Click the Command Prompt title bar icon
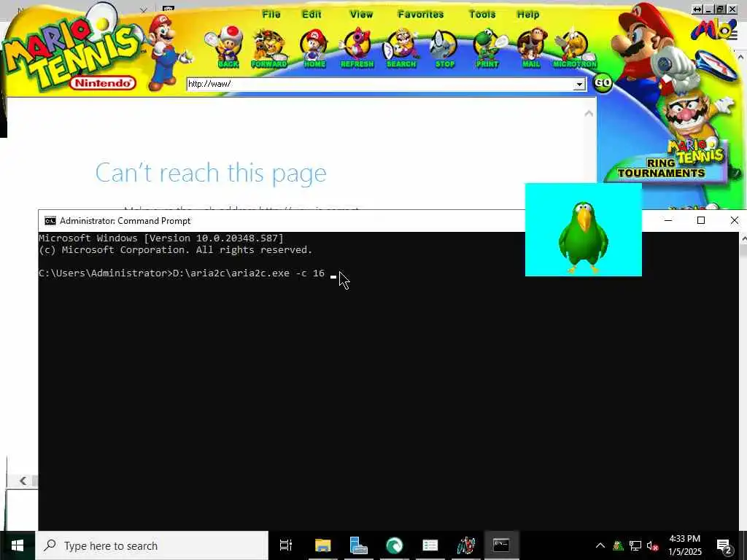This screenshot has width=747, height=560. pos(50,220)
